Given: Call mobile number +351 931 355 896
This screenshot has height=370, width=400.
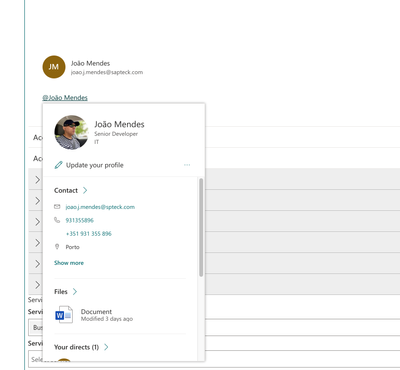Looking at the screenshot, I should 89,234.
